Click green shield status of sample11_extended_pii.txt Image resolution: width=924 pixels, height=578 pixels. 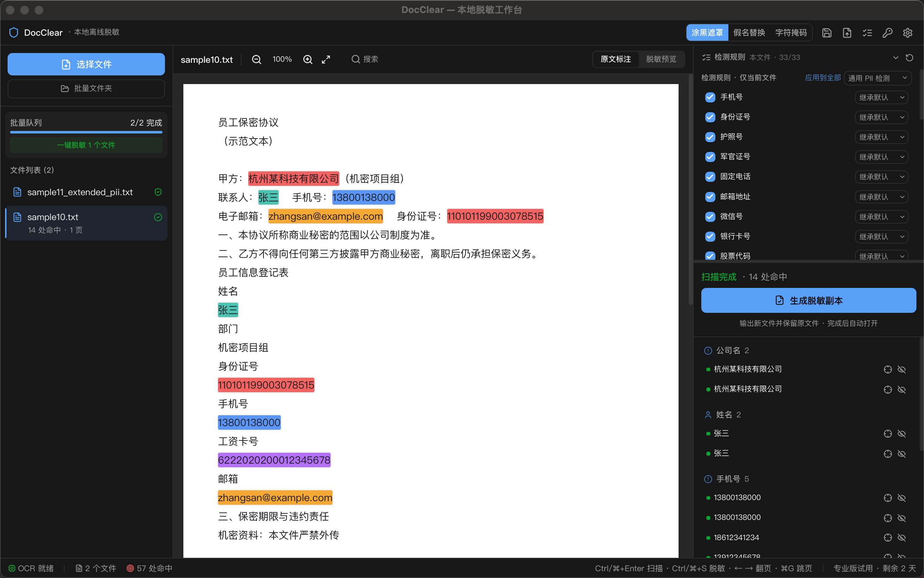(x=158, y=192)
